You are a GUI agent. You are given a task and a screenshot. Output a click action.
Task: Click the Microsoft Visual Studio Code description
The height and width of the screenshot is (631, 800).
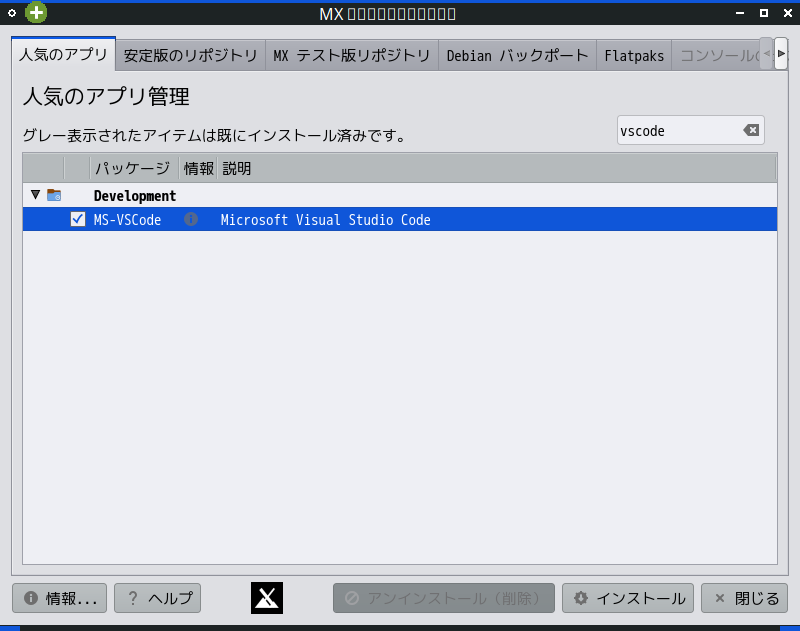pos(326,220)
